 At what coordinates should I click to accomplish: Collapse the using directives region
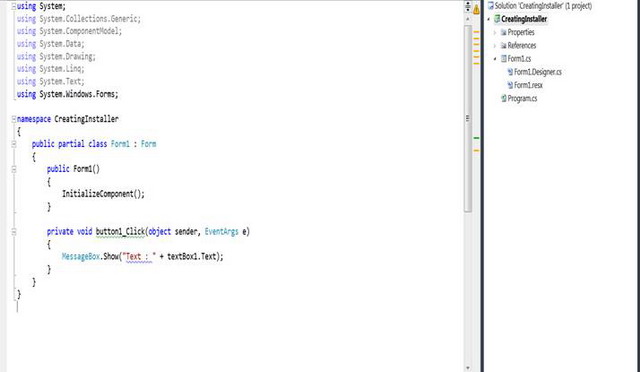point(14,7)
